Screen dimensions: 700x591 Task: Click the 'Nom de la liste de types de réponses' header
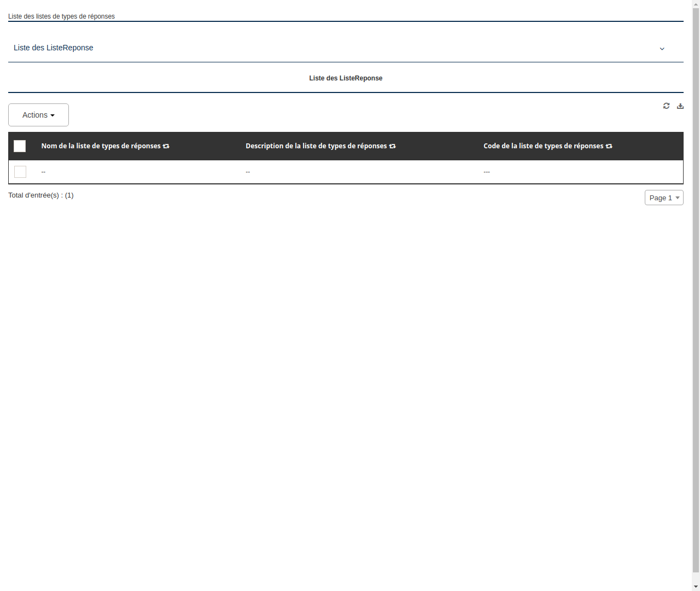point(100,146)
